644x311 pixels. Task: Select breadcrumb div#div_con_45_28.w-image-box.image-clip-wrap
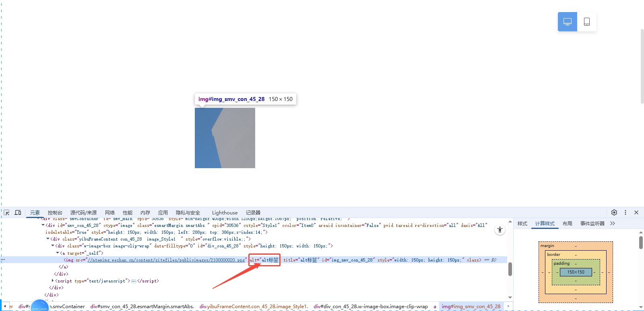371,307
